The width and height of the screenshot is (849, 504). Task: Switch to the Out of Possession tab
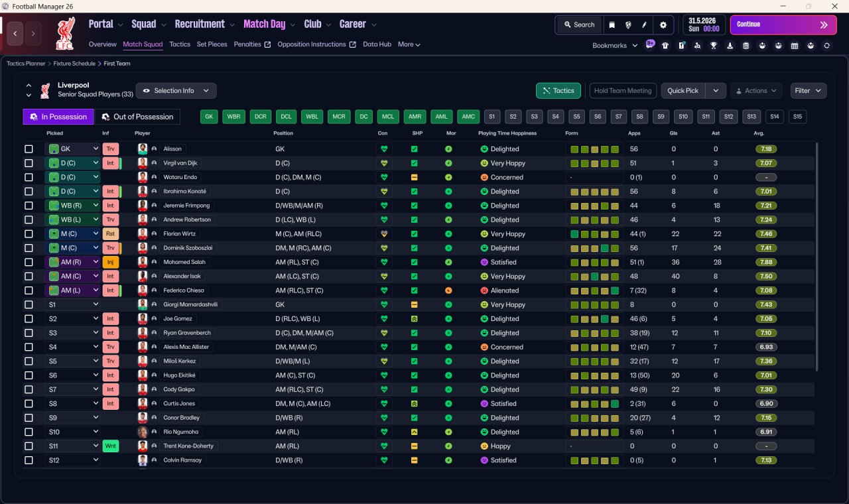coord(137,117)
